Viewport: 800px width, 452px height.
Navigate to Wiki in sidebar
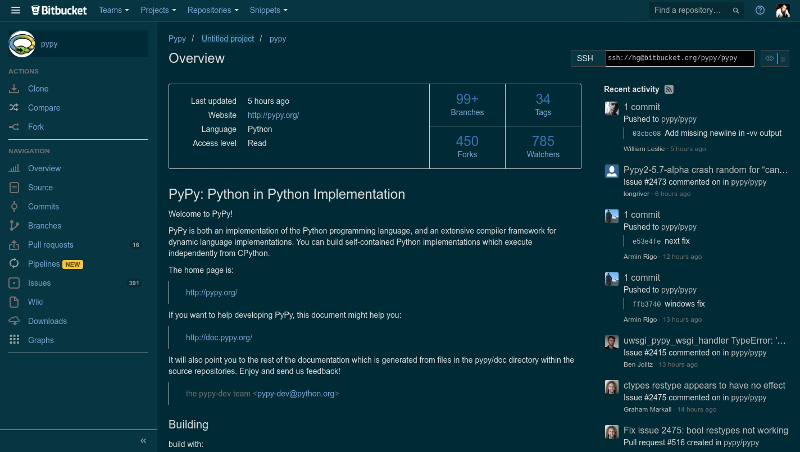(x=35, y=302)
